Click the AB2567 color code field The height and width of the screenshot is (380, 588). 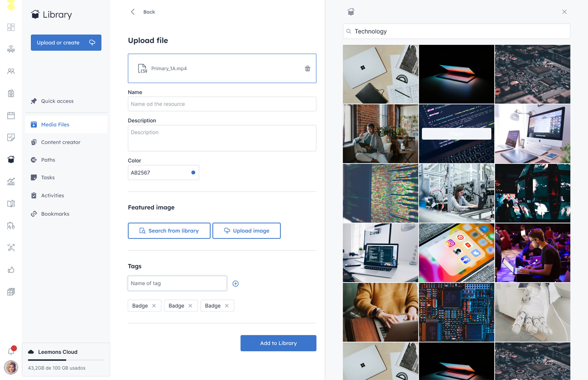point(163,173)
